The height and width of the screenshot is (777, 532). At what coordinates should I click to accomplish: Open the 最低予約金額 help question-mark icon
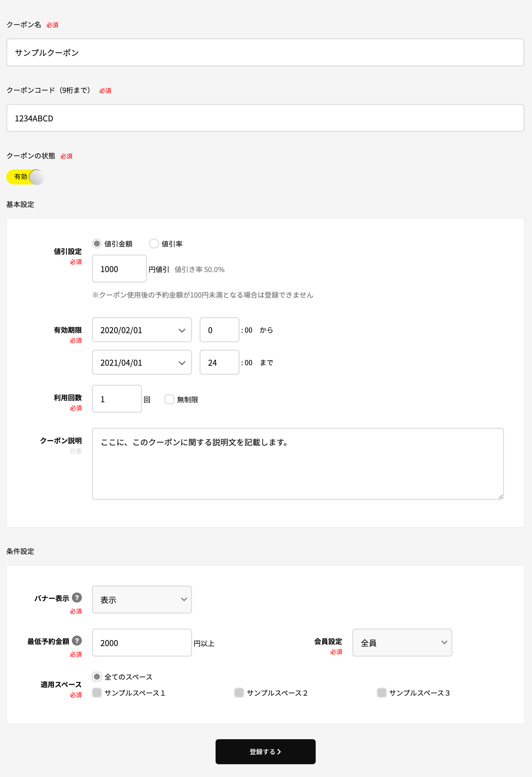(77, 641)
